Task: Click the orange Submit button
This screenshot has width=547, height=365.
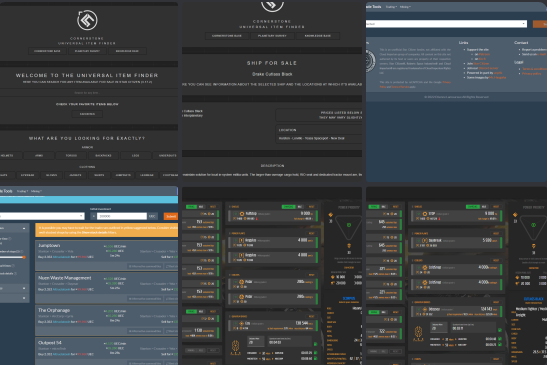Action: tap(171, 216)
